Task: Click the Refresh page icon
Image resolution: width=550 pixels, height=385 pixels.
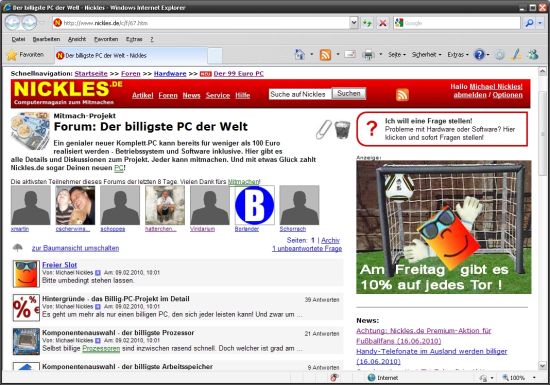Action: (367, 23)
